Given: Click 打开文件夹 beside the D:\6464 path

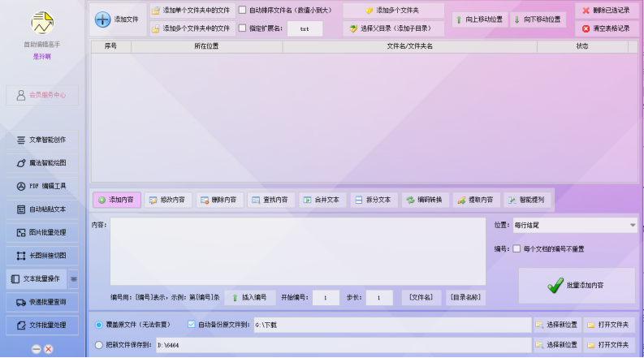Looking at the screenshot, I should click(x=609, y=345).
